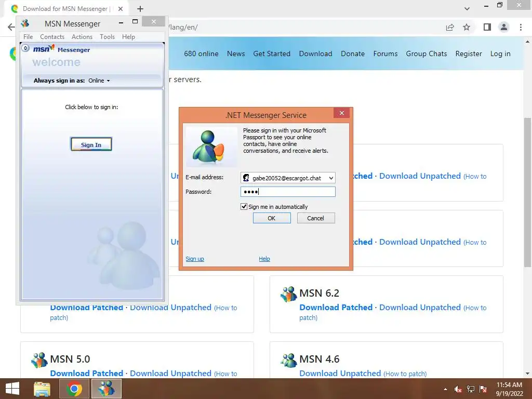Click OK in .NET Messenger Service dialog
Image resolution: width=532 pixels, height=399 pixels.
pos(272,218)
